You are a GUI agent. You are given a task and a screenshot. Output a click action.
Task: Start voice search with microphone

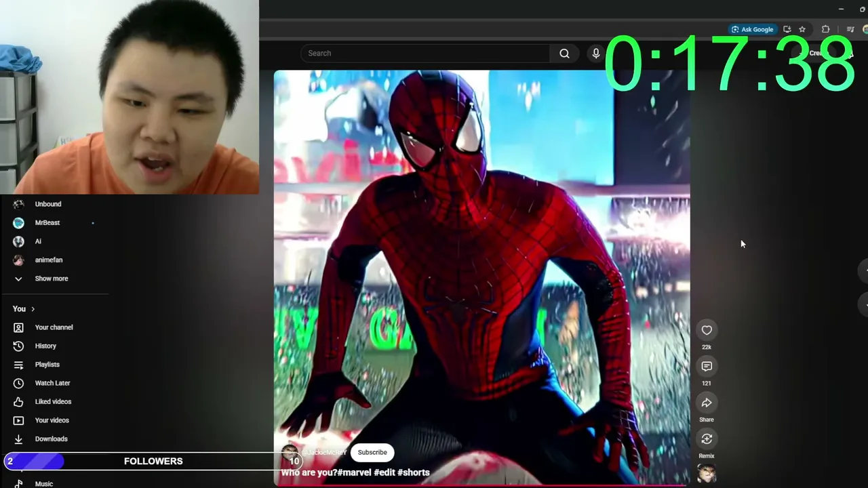595,54
